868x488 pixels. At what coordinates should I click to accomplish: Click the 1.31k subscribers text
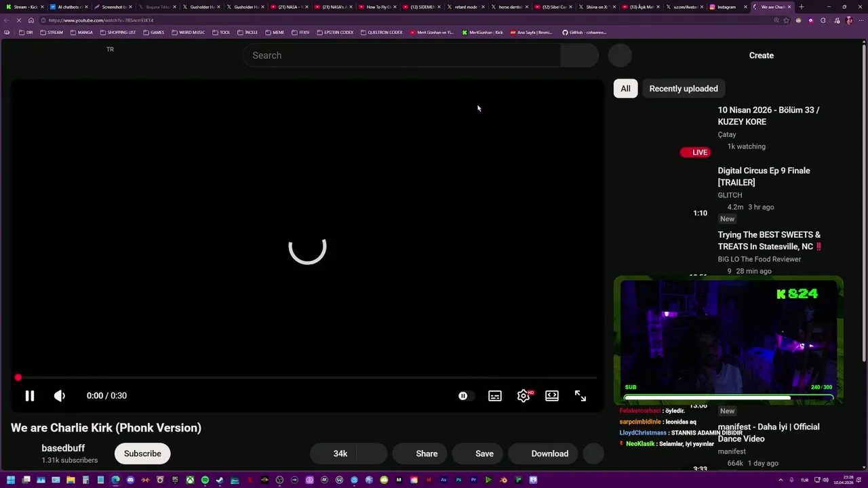point(70,460)
